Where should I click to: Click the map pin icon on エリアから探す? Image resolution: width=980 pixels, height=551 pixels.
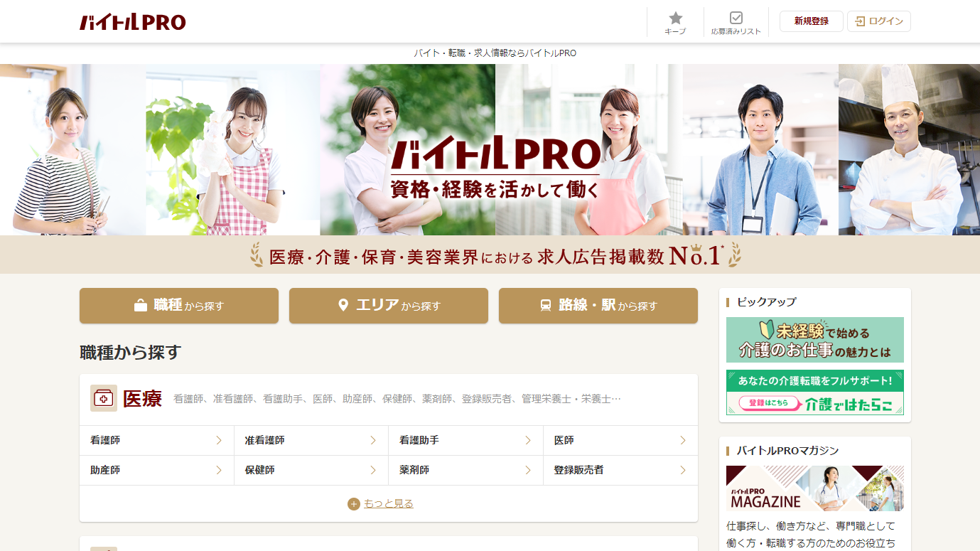343,306
